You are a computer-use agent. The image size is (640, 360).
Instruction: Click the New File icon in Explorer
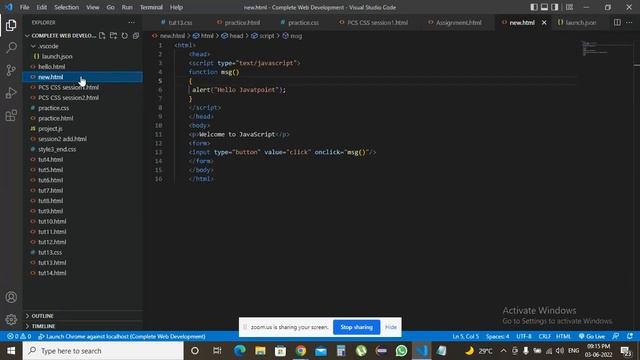pos(102,36)
